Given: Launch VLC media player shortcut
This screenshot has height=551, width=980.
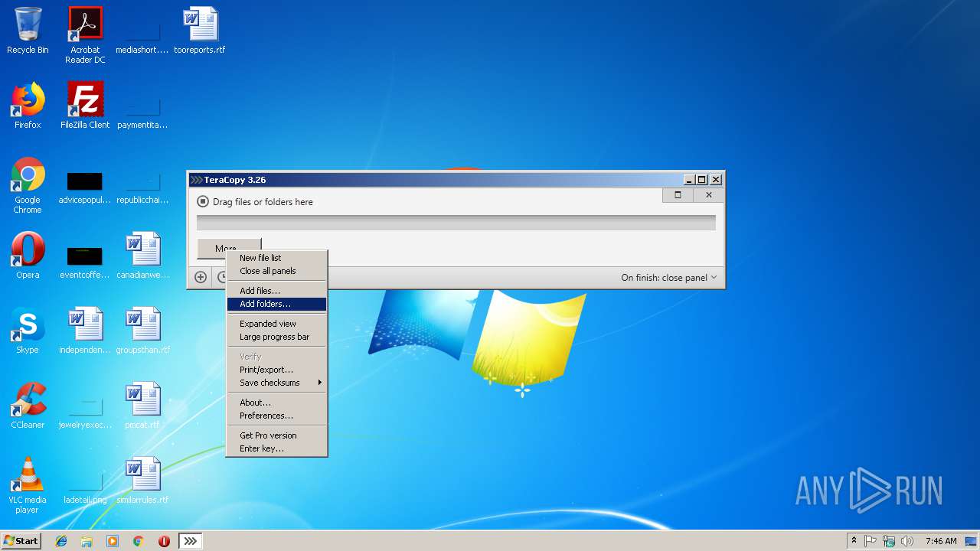Looking at the screenshot, I should coord(28,486).
